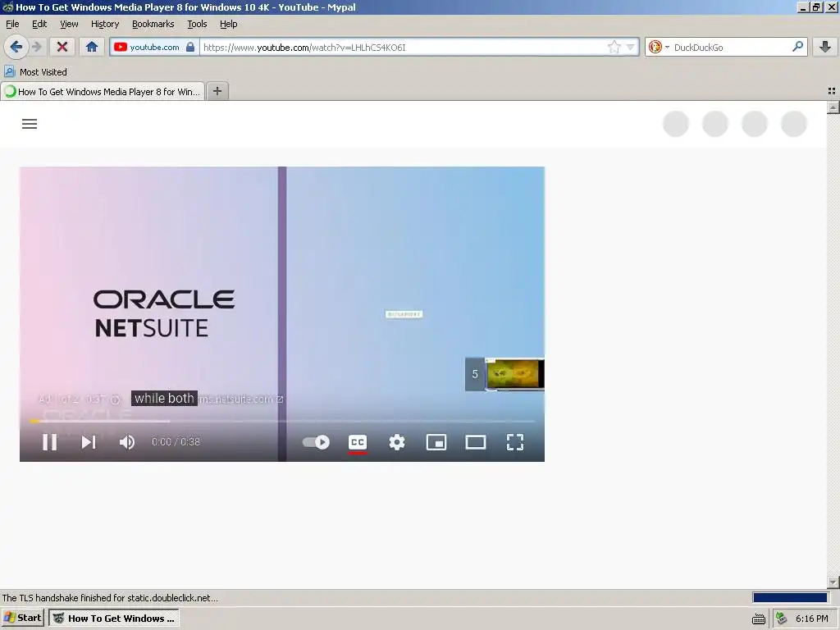
Task: Open the View menu
Action: tap(69, 24)
